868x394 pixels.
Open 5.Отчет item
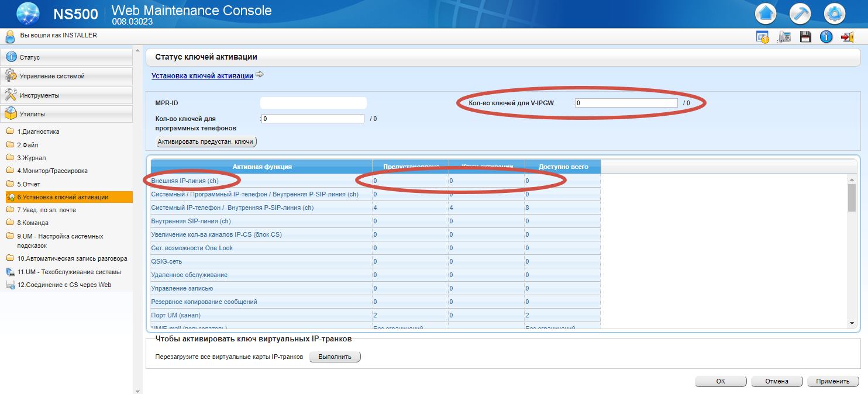(x=29, y=184)
